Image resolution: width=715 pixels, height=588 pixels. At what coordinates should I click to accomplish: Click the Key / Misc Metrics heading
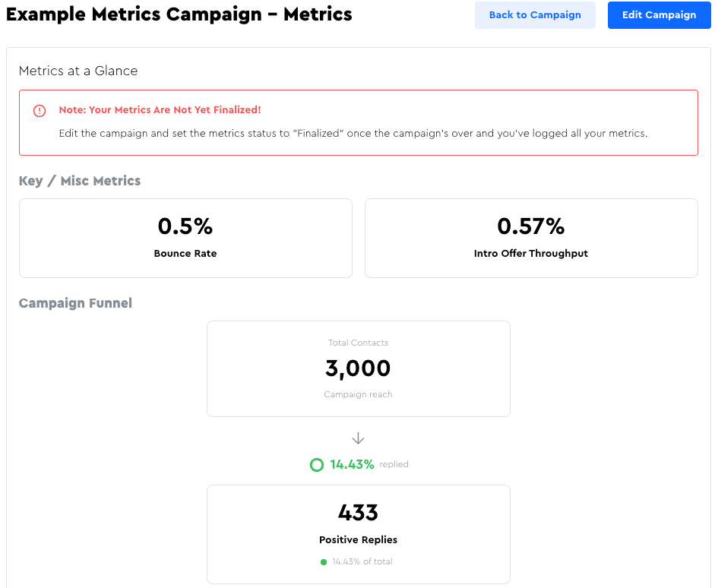80,181
